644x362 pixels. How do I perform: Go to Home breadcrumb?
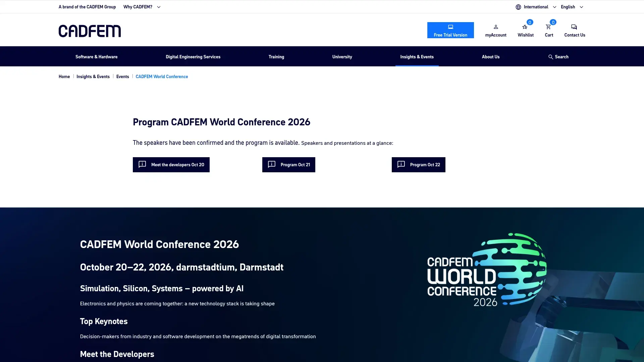(x=64, y=76)
